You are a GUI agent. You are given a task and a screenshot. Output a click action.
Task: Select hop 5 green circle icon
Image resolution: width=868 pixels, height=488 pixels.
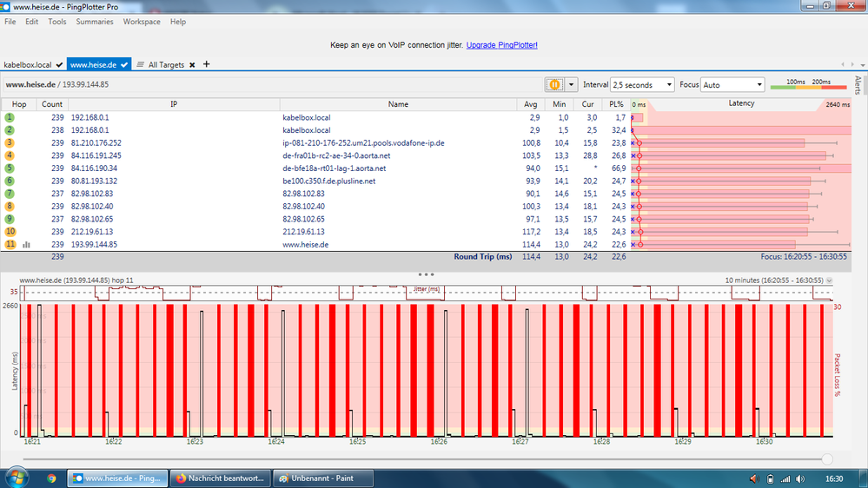(10, 168)
